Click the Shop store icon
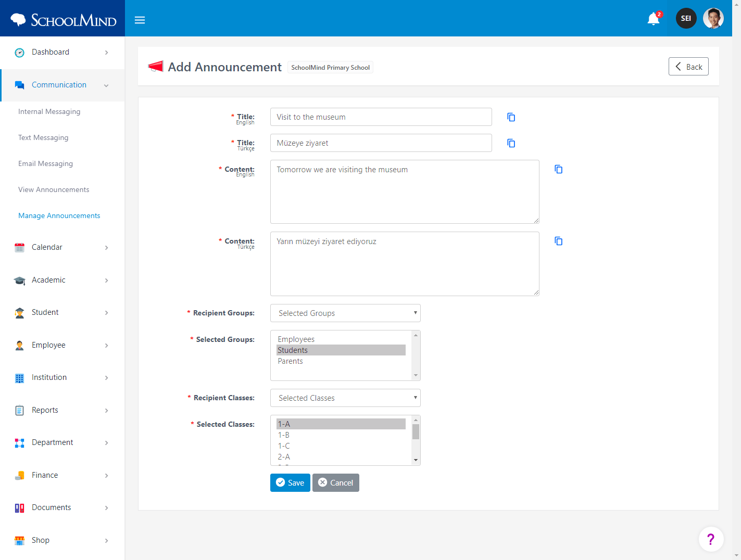741x560 pixels. 19,541
